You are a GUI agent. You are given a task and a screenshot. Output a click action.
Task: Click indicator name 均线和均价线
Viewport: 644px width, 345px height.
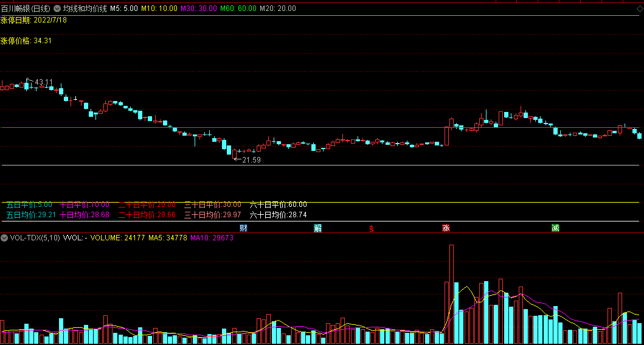(x=85, y=9)
